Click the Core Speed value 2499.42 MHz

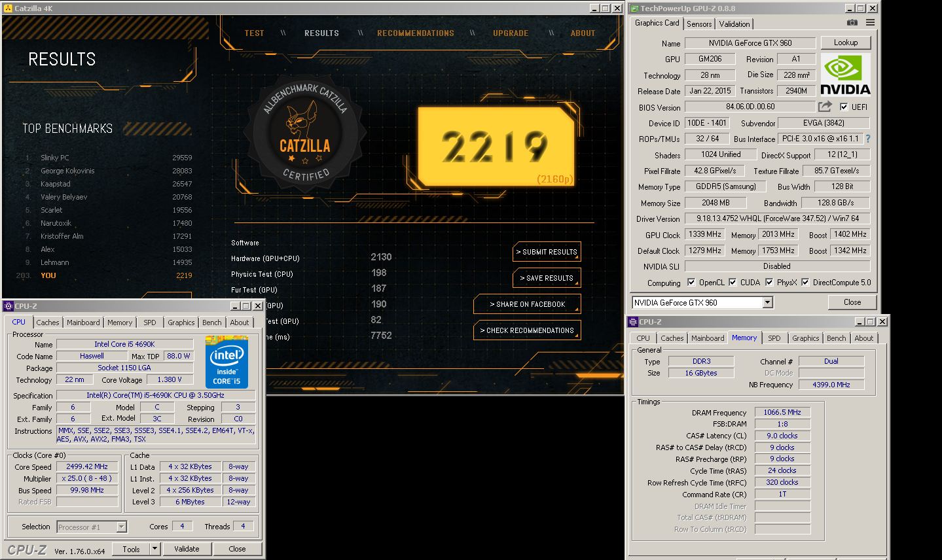pyautogui.click(x=87, y=467)
